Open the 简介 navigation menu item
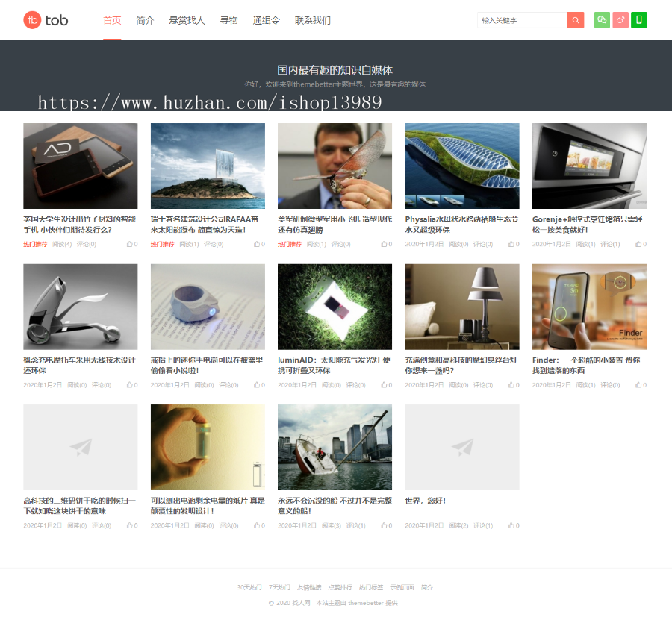The image size is (672, 629). (145, 20)
